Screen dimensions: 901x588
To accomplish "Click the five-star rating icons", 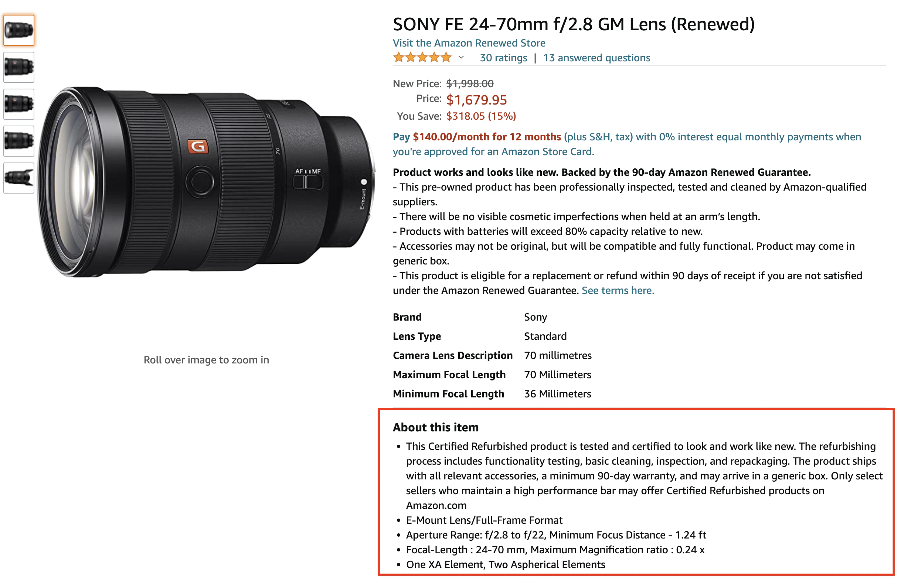I will pyautogui.click(x=422, y=58).
